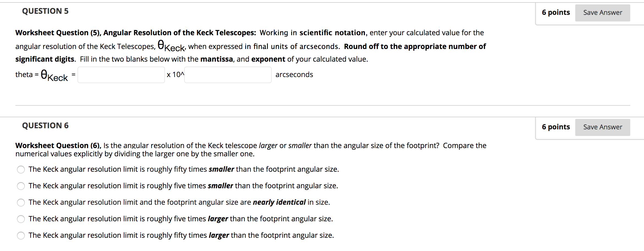Screen dimensions: 644x251
Task: Click the QUESTION 6 heading
Action: click(45, 126)
